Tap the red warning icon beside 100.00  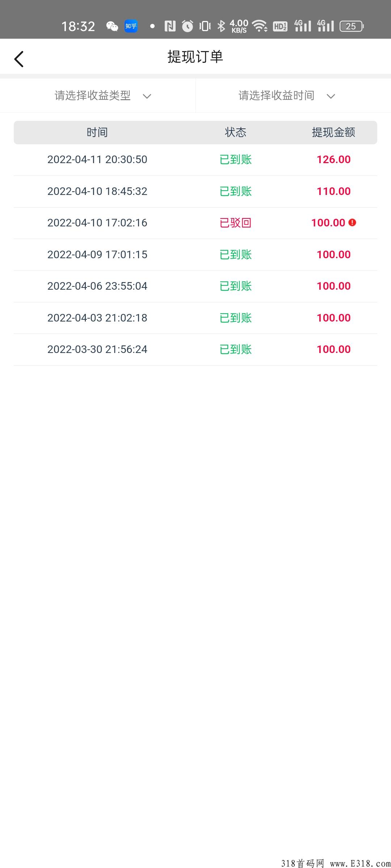click(352, 223)
